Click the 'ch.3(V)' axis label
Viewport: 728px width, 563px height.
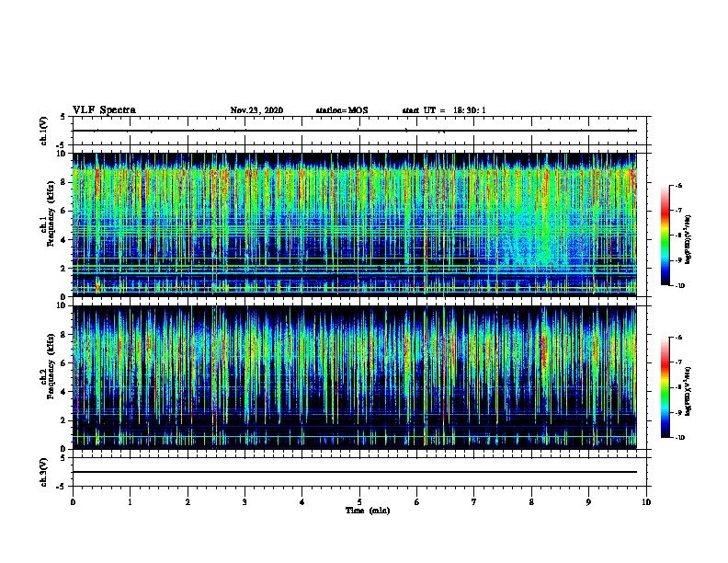(x=44, y=472)
